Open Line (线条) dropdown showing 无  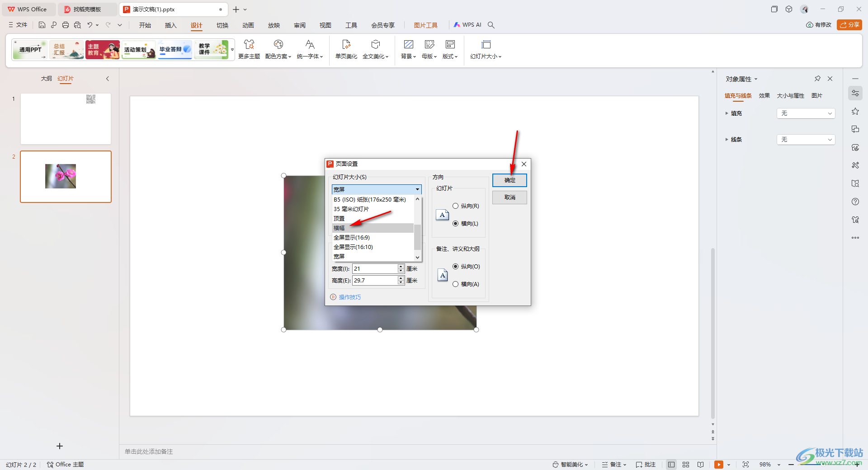click(x=806, y=140)
